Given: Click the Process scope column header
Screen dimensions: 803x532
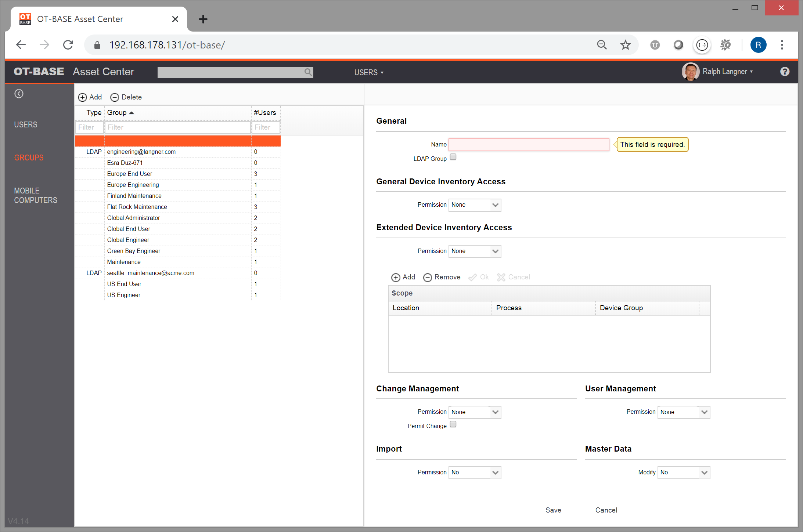Looking at the screenshot, I should point(544,308).
